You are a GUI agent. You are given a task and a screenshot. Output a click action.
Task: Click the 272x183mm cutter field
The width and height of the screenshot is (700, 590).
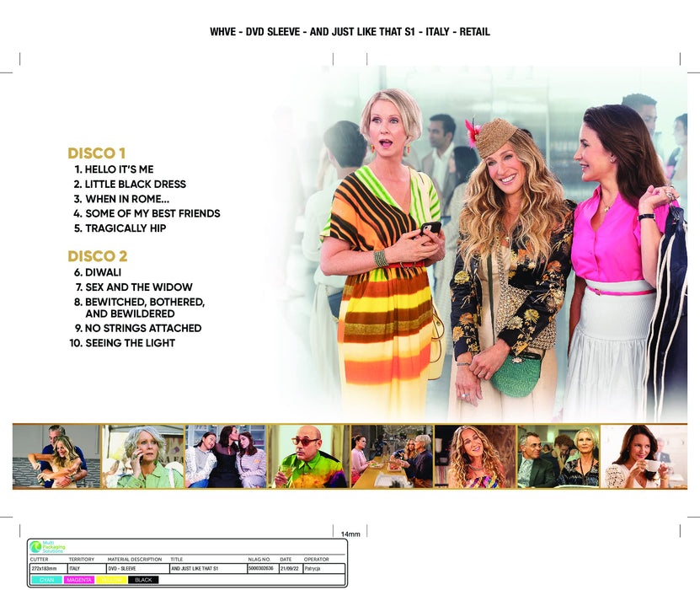(x=47, y=569)
